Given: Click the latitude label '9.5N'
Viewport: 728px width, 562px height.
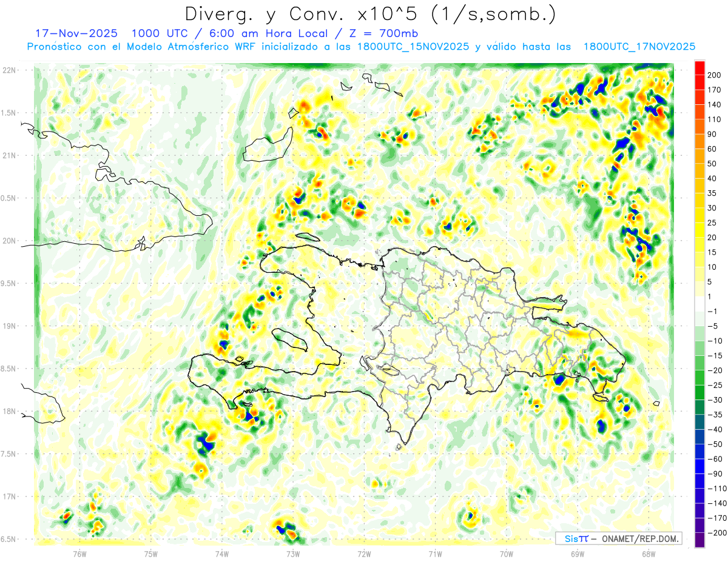Looking at the screenshot, I should (x=9, y=284).
